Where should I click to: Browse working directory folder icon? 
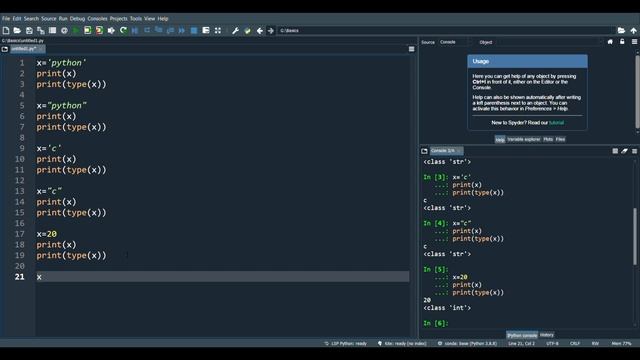tap(621, 31)
